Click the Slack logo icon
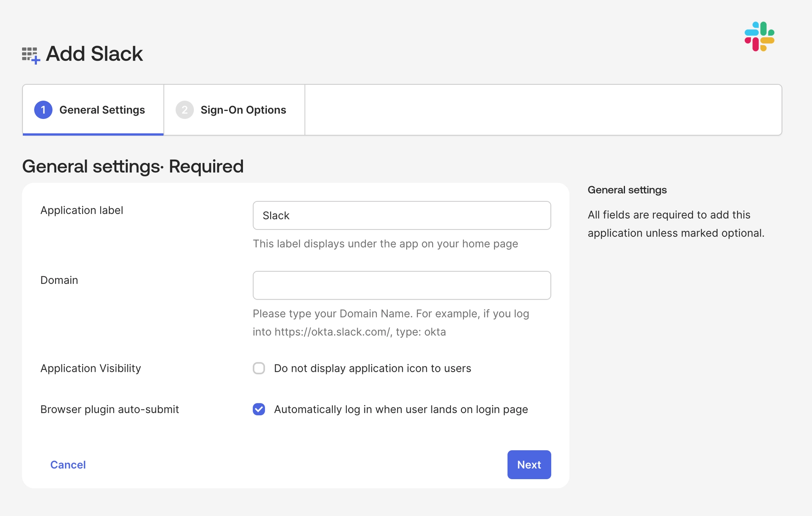The width and height of the screenshot is (812, 516). coord(759,36)
